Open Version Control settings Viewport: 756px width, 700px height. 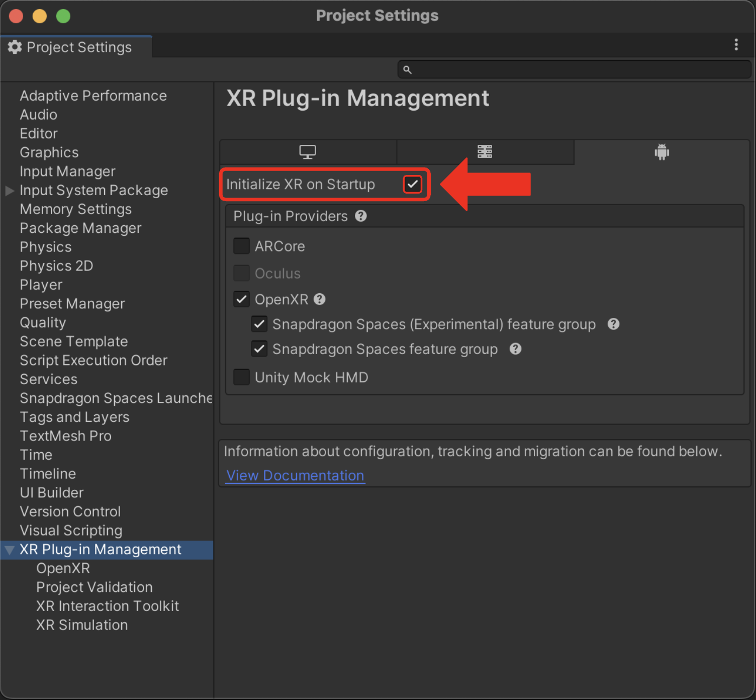coord(70,512)
